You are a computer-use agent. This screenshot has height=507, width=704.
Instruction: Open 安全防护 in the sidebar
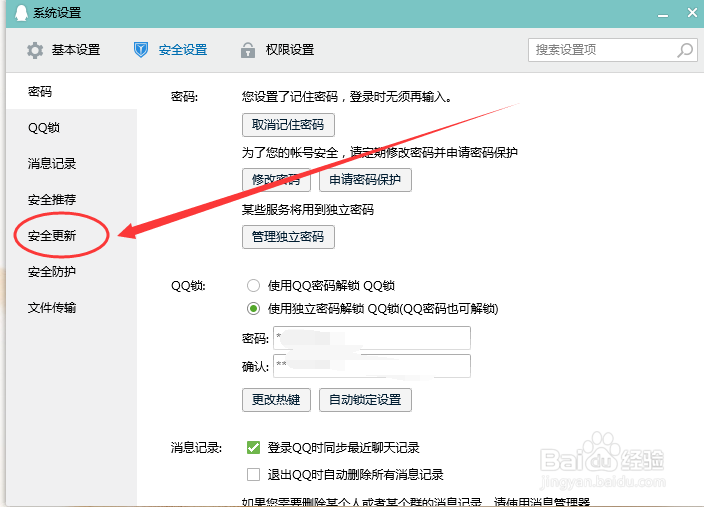(71, 271)
